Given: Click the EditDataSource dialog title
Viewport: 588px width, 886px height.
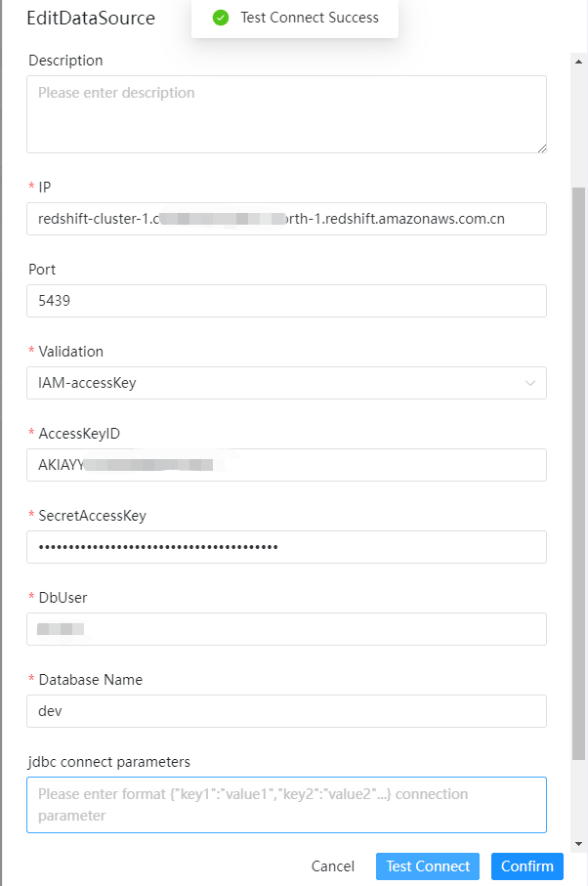Looking at the screenshot, I should 91,19.
